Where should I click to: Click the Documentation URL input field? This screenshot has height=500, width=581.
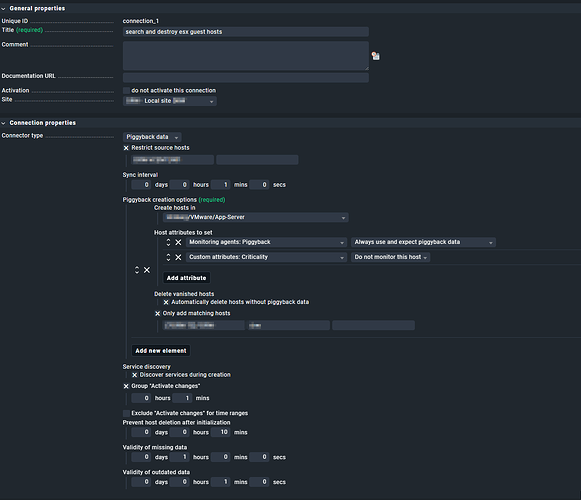click(246, 77)
